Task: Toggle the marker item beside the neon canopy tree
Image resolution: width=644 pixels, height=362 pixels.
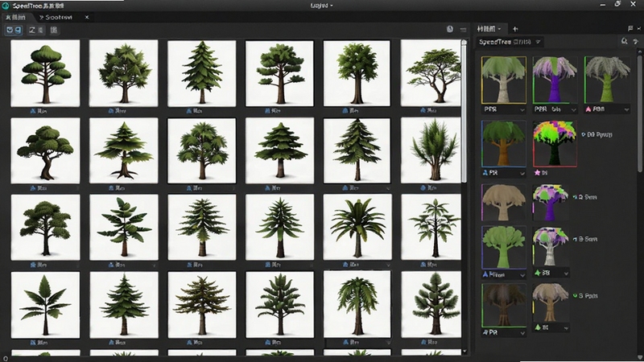Action: (x=597, y=134)
